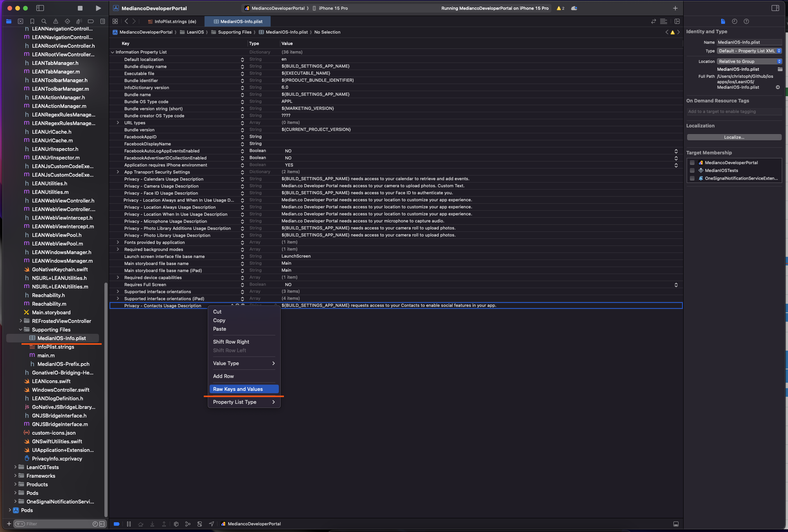Select the File inspector tab
Image resolution: width=788 pixels, height=532 pixels.
pyautogui.click(x=723, y=21)
